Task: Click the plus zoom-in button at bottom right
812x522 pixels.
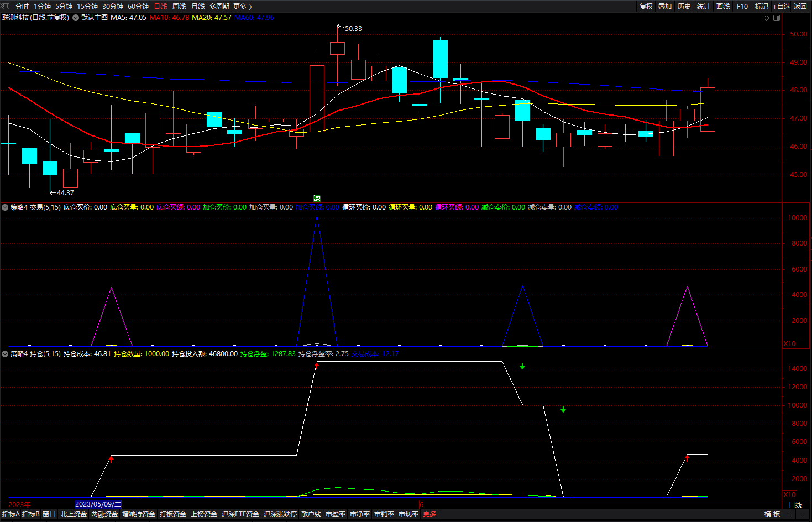Action: tap(789, 514)
